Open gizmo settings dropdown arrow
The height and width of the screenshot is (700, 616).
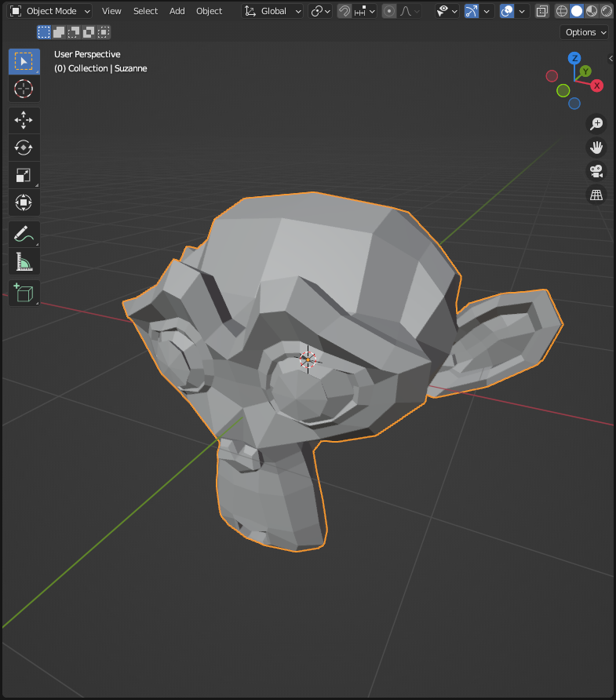(487, 11)
